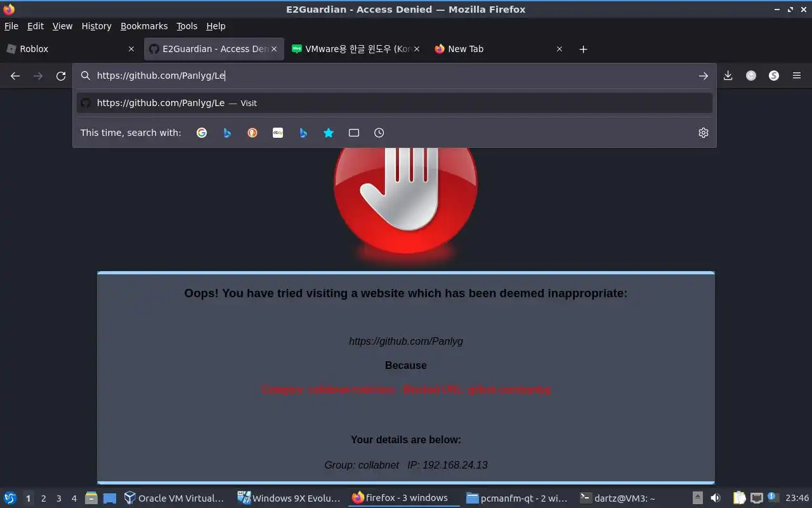Screen dimensions: 812x508
Task: Click the 'Your details are below:' text
Action: coord(406,439)
